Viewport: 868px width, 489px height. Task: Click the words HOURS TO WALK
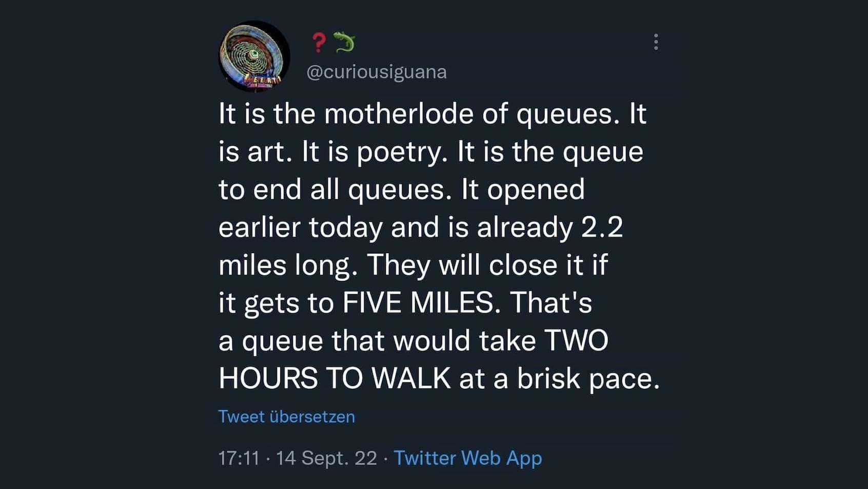pyautogui.click(x=334, y=378)
